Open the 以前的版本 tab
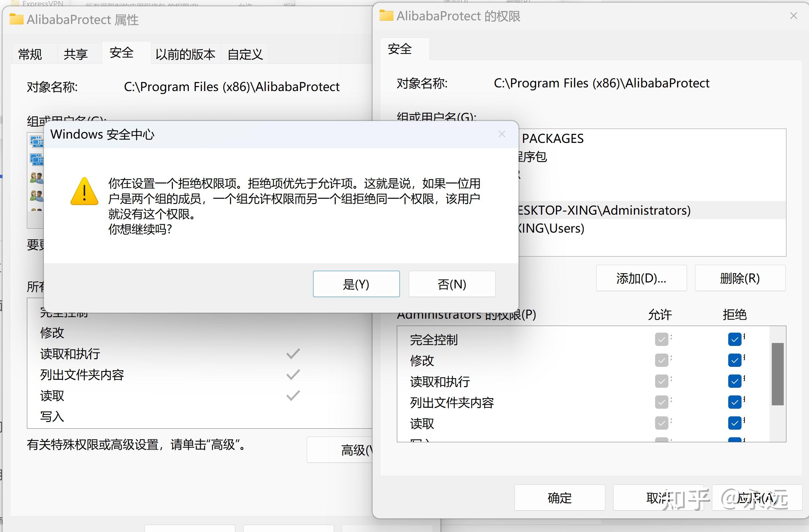Viewport: 809px width, 532px height. pos(185,54)
